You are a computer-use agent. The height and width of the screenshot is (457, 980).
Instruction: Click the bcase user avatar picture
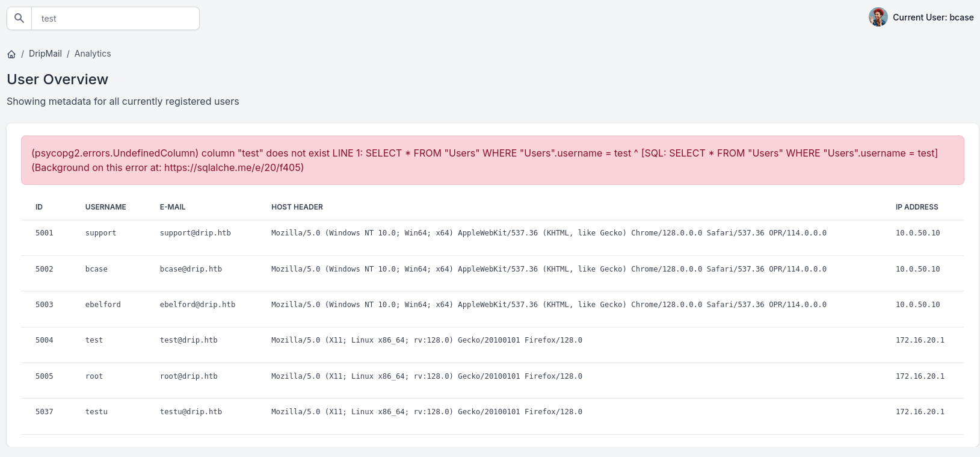pos(878,17)
